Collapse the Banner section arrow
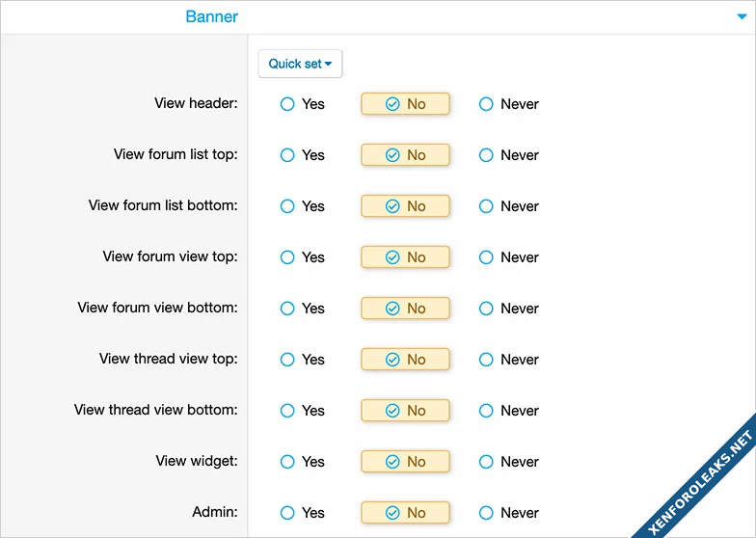This screenshot has width=756, height=538. tap(741, 16)
